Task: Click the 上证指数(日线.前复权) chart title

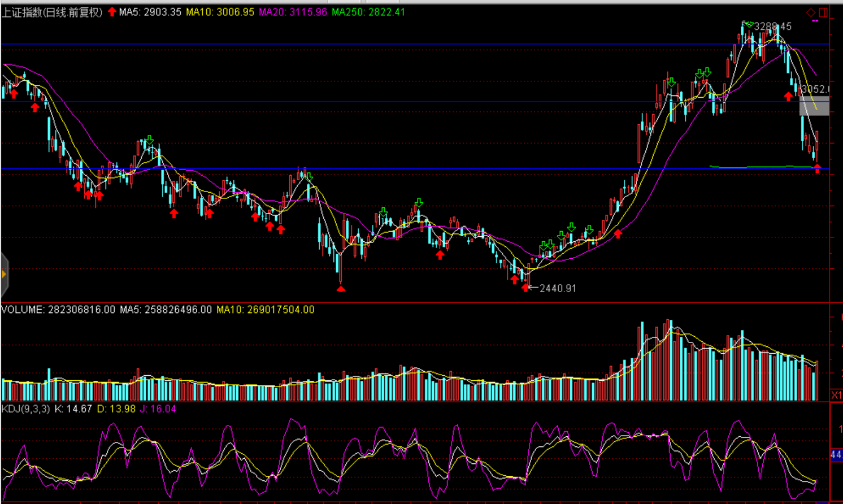Action: pyautogui.click(x=52, y=12)
